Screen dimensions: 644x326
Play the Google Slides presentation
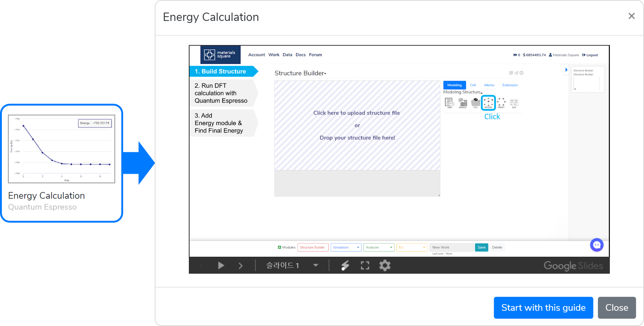click(221, 265)
